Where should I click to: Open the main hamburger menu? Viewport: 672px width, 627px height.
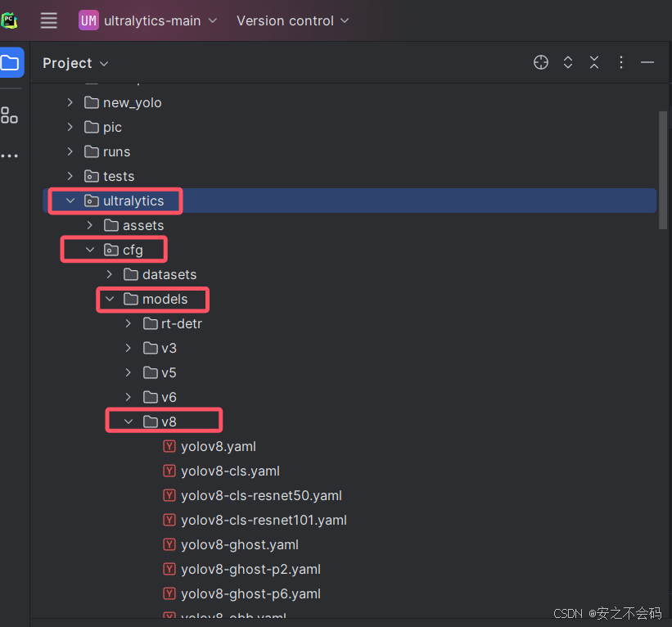tap(48, 20)
